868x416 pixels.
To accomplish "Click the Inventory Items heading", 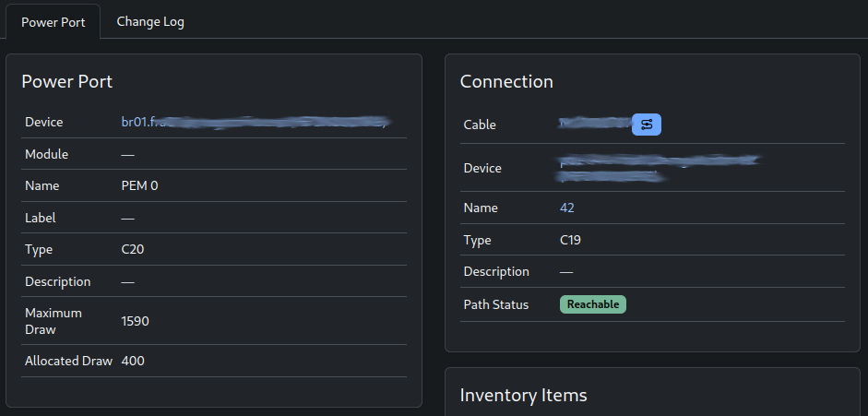I will (523, 395).
